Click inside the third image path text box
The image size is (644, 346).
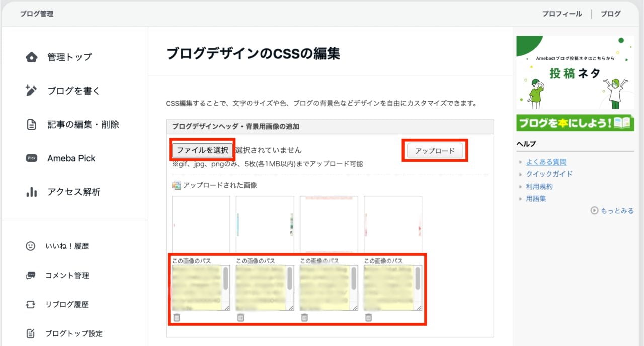click(325, 288)
